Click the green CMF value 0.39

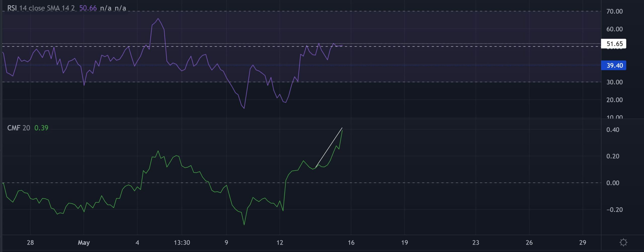(x=41, y=128)
